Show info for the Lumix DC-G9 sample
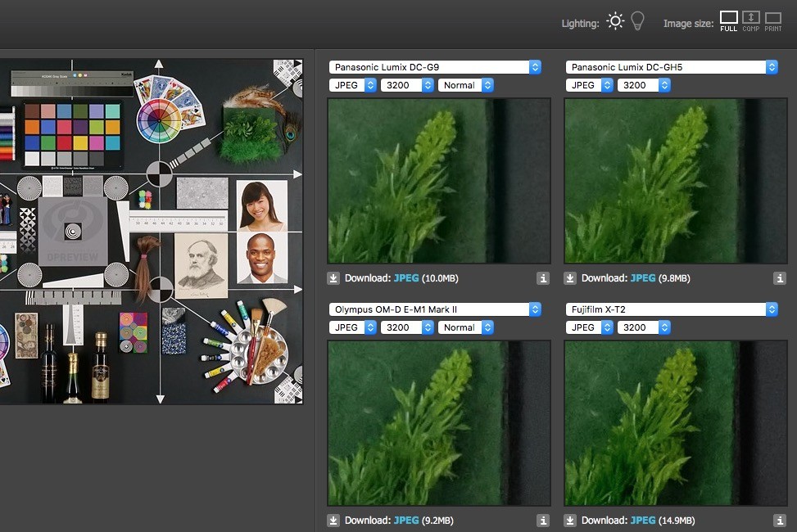The width and height of the screenshot is (797, 532). coord(543,278)
